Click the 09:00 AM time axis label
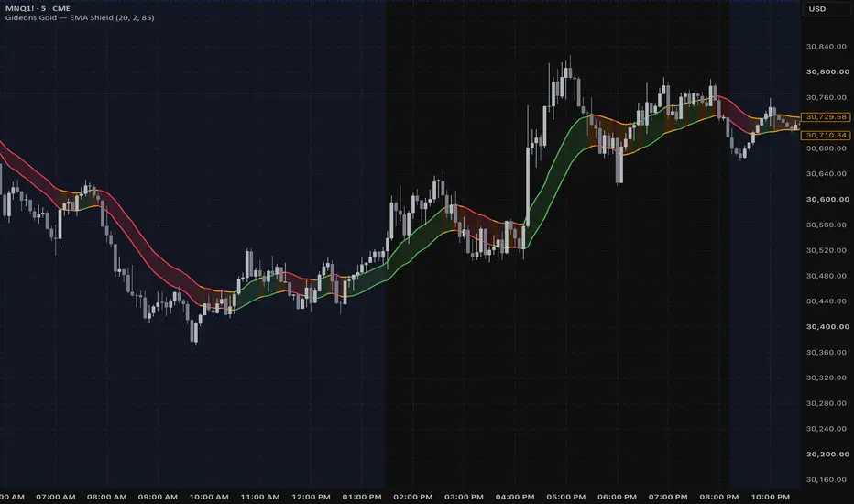Viewport: 854px width, 504px height. pos(158,497)
